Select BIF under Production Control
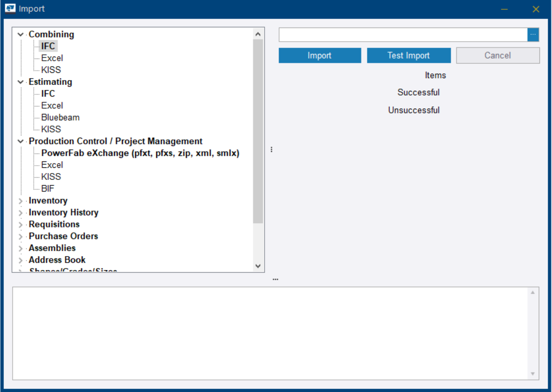 point(47,188)
